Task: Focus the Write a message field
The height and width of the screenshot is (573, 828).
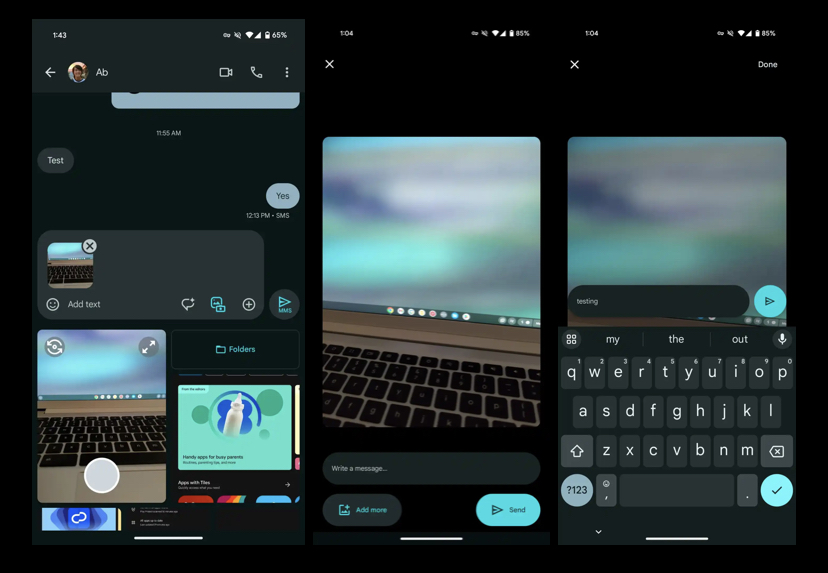Action: pyautogui.click(x=431, y=468)
